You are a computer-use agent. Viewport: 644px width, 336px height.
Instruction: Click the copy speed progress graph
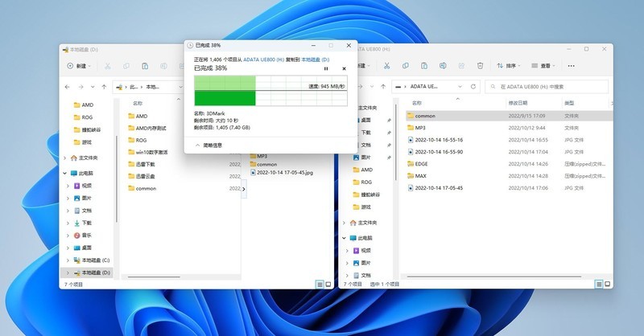pos(270,91)
